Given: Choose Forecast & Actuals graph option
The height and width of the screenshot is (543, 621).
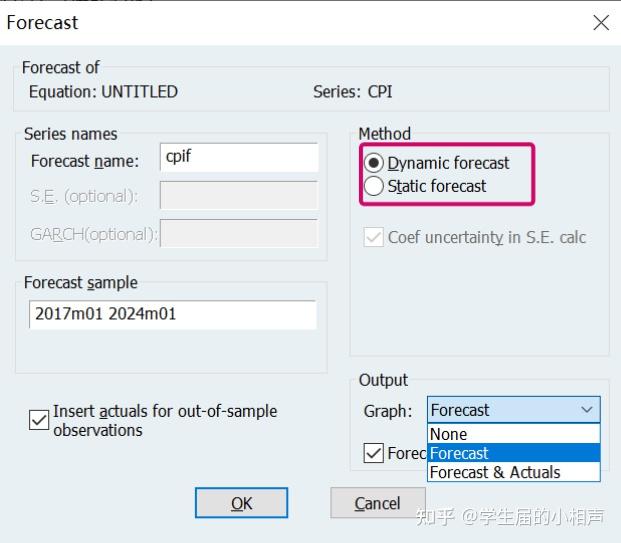Looking at the screenshot, I should click(494, 472).
